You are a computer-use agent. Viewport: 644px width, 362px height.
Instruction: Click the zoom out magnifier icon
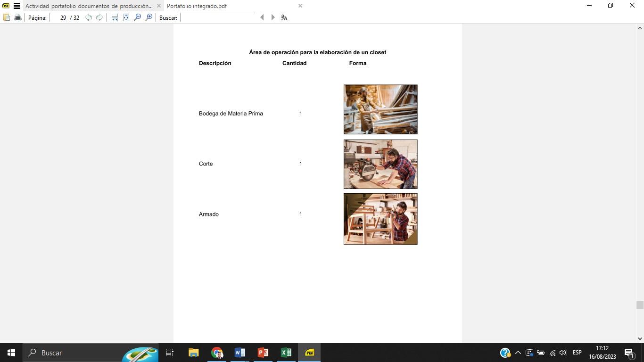click(x=137, y=17)
